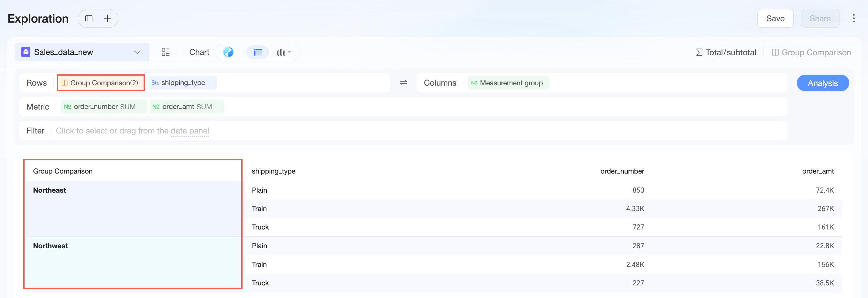
Task: Click the 2.48K order_number value
Action: coord(635,265)
